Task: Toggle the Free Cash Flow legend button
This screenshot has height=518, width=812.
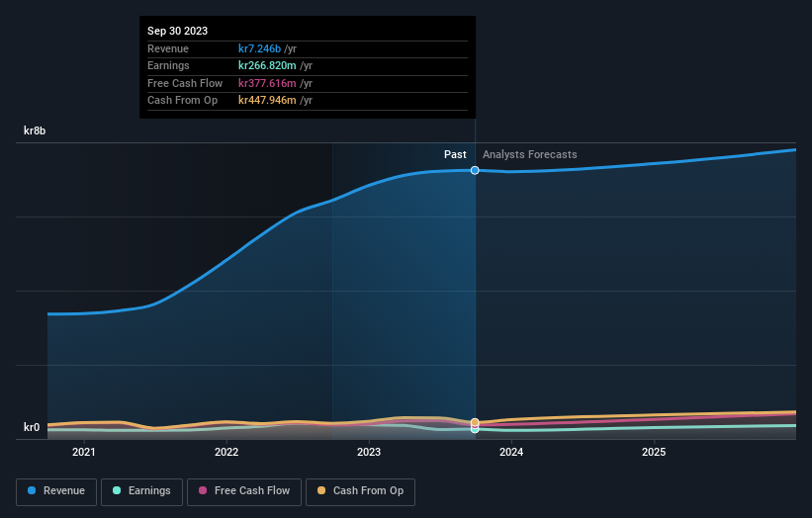Action: [x=244, y=491]
